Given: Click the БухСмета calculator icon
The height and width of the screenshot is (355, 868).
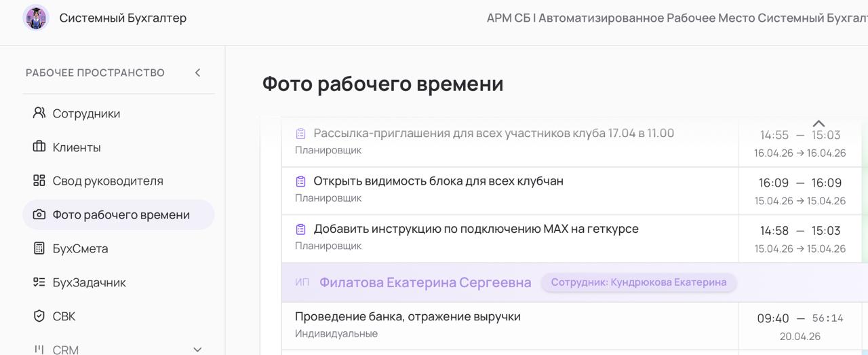Looking at the screenshot, I should 39,248.
